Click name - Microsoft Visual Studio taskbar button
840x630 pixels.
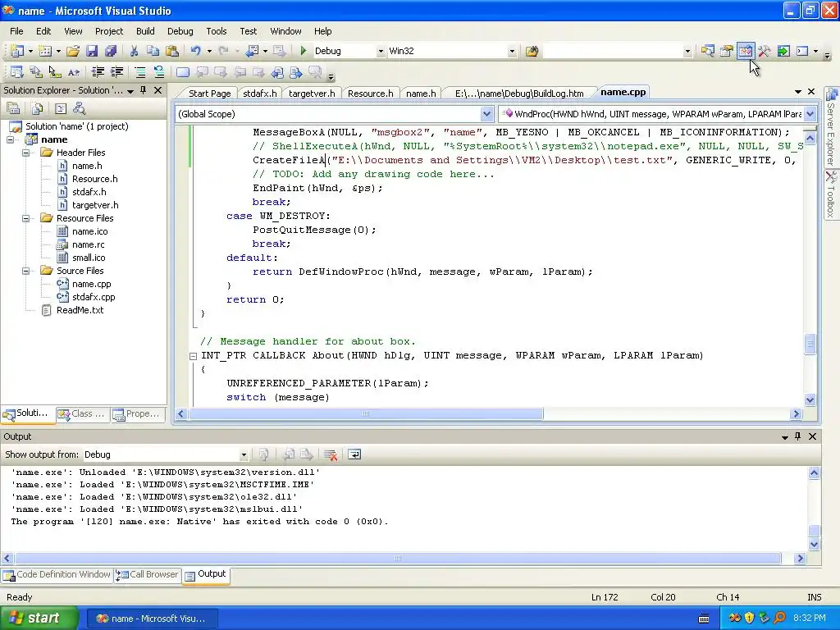[152, 619]
